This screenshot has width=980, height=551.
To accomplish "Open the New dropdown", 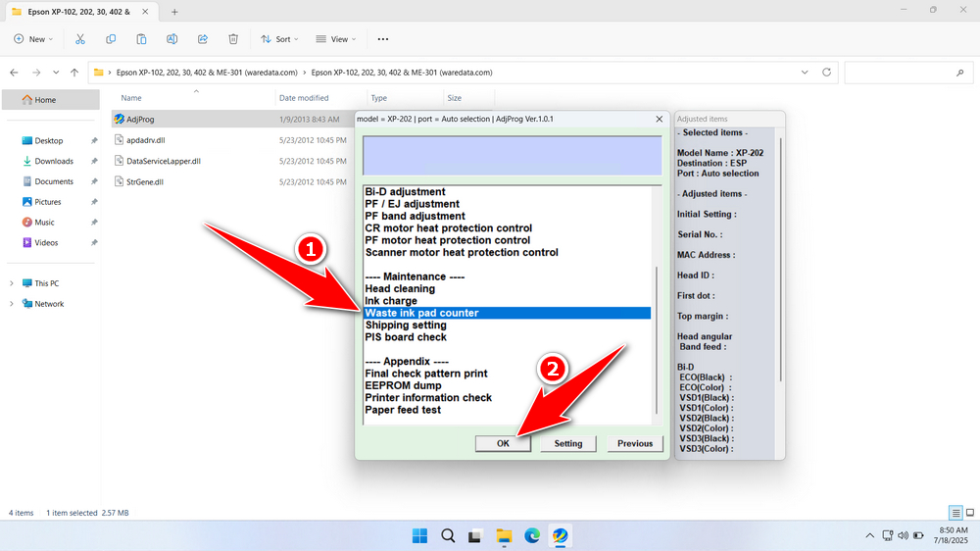I will [33, 39].
